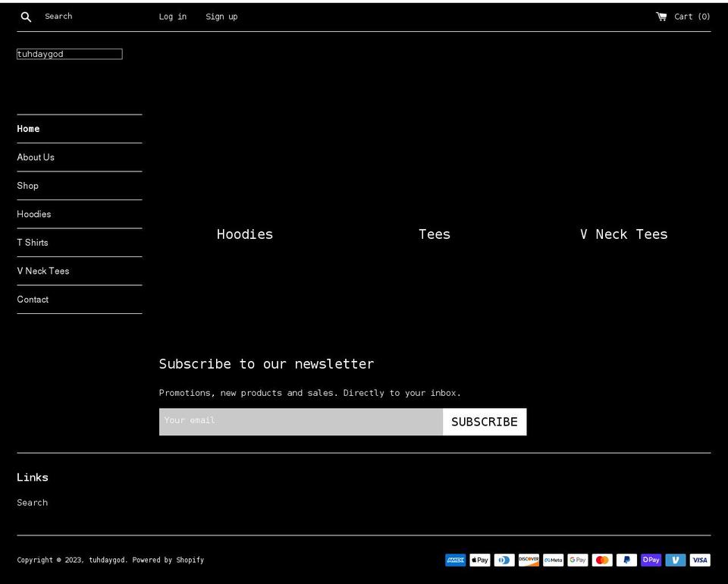Click the Sign up link
This screenshot has height=584, width=728.
tap(221, 16)
